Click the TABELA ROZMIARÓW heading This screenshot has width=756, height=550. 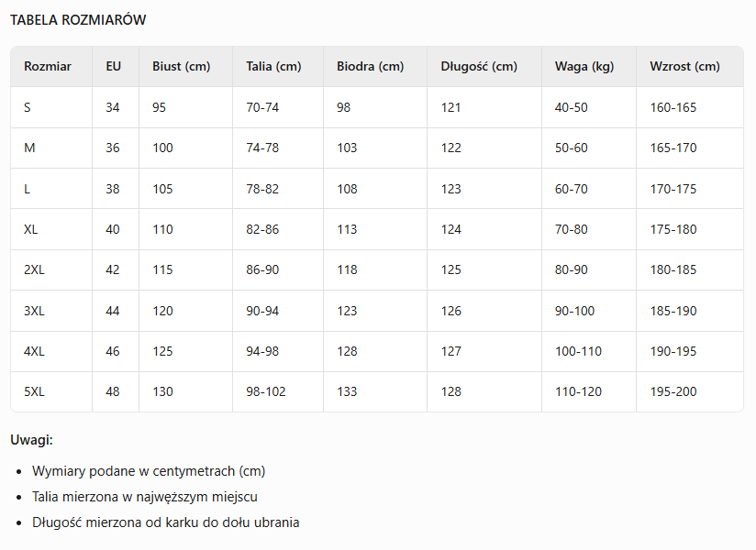click(78, 20)
